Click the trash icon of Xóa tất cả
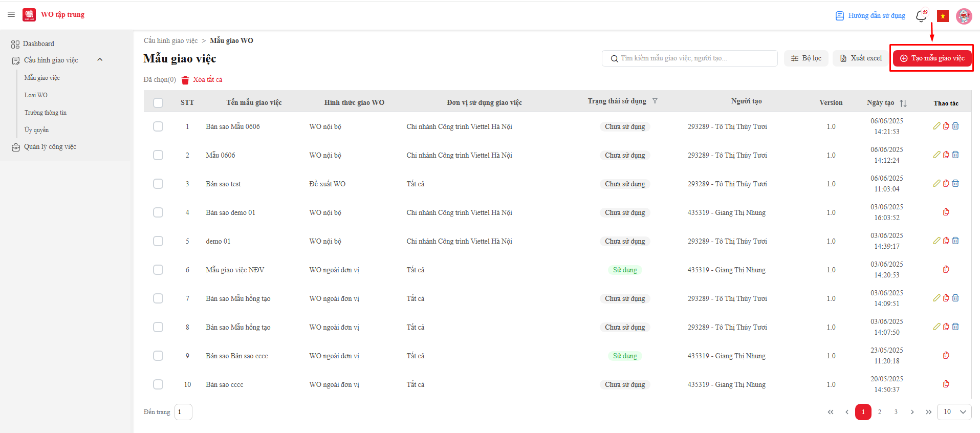Screen dimensions: 980x433 185,80
